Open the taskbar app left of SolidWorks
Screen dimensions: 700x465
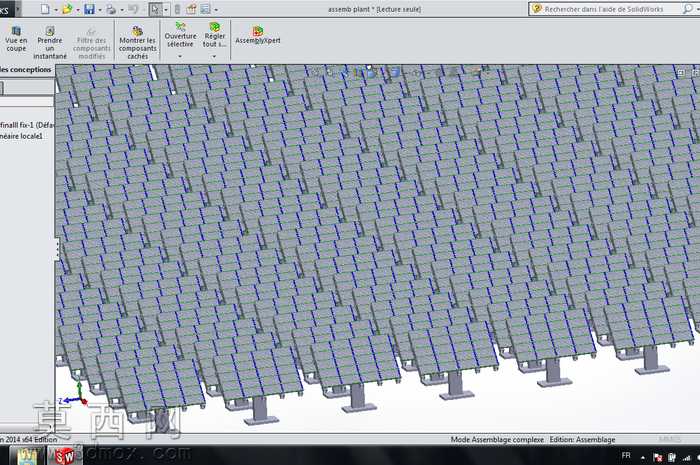pyautogui.click(x=28, y=456)
